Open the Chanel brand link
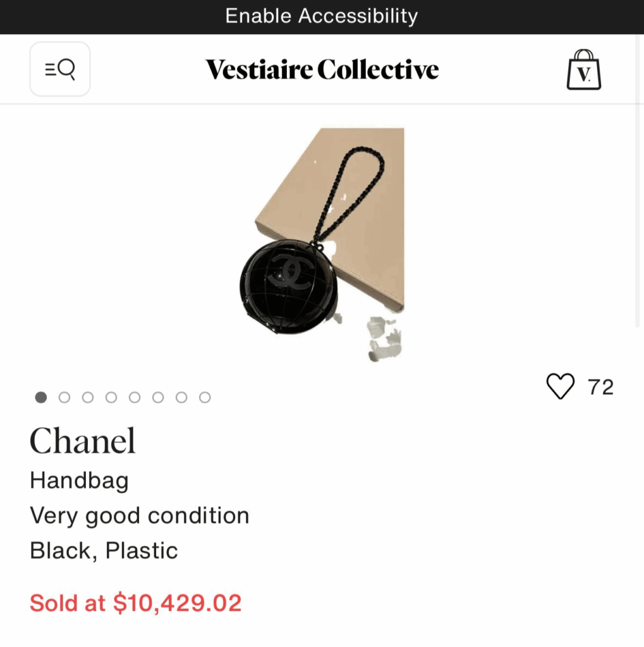This screenshot has width=644, height=647. (x=83, y=441)
